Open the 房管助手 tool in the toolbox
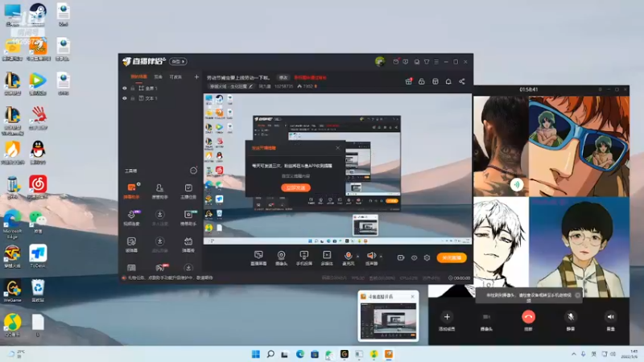 159,191
